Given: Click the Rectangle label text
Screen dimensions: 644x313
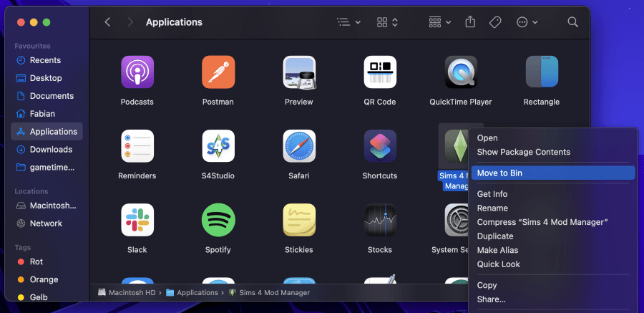Looking at the screenshot, I should pos(542,102).
